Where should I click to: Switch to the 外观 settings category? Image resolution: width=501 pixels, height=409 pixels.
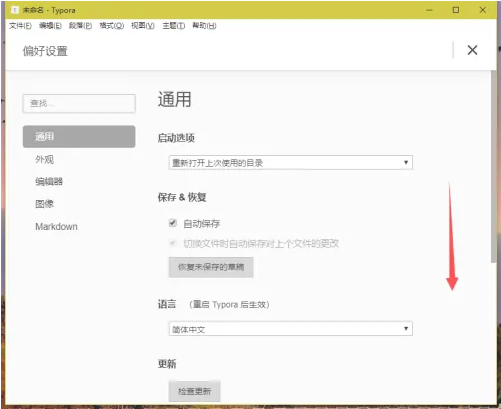click(45, 159)
